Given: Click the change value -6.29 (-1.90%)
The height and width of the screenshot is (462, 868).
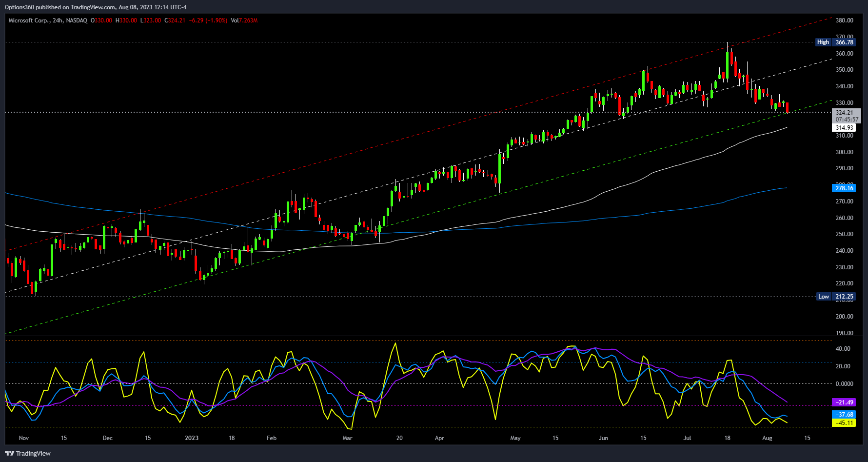Looking at the screenshot, I should [208, 20].
